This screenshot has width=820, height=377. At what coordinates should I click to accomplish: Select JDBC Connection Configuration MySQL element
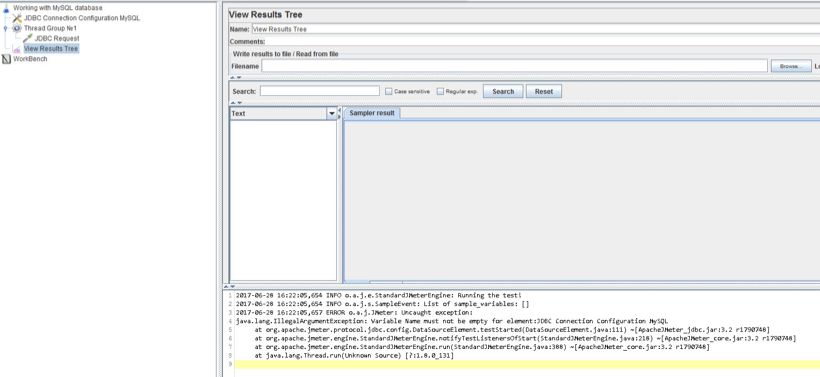[82, 18]
